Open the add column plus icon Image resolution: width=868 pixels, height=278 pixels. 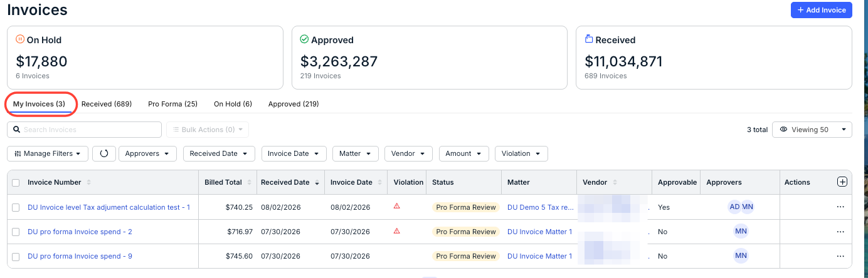pos(842,182)
